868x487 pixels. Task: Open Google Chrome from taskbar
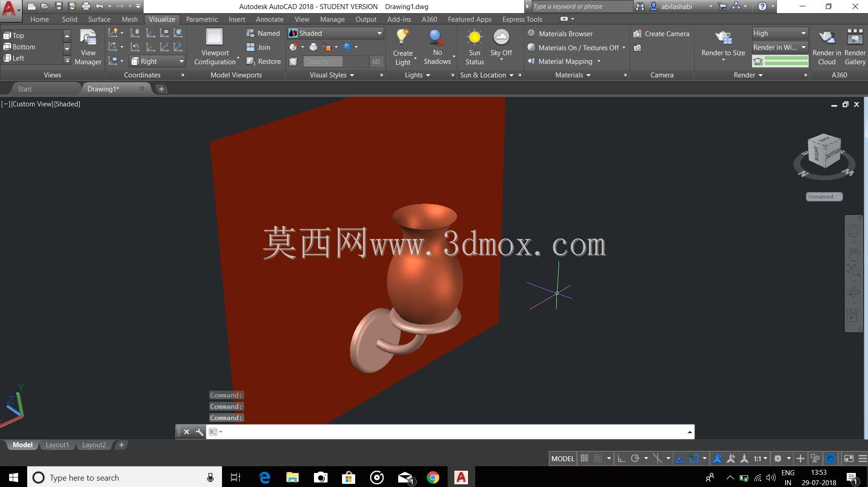coord(433,477)
